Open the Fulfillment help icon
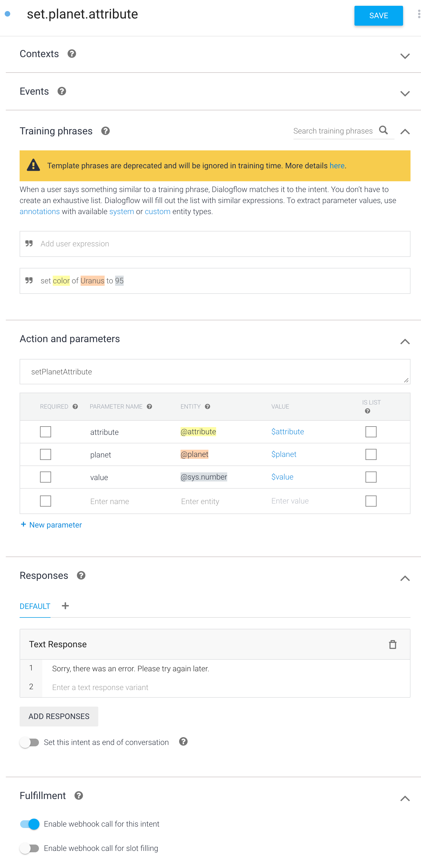Image resolution: width=421 pixels, height=868 pixels. click(78, 795)
